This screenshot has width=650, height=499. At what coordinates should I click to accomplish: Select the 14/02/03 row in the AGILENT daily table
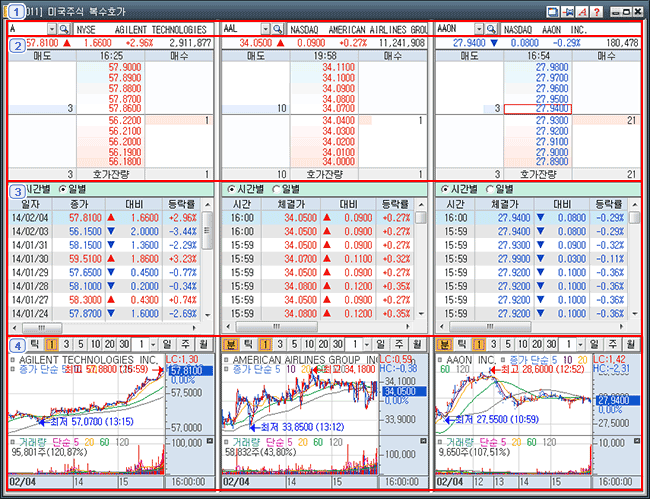tap(105, 231)
